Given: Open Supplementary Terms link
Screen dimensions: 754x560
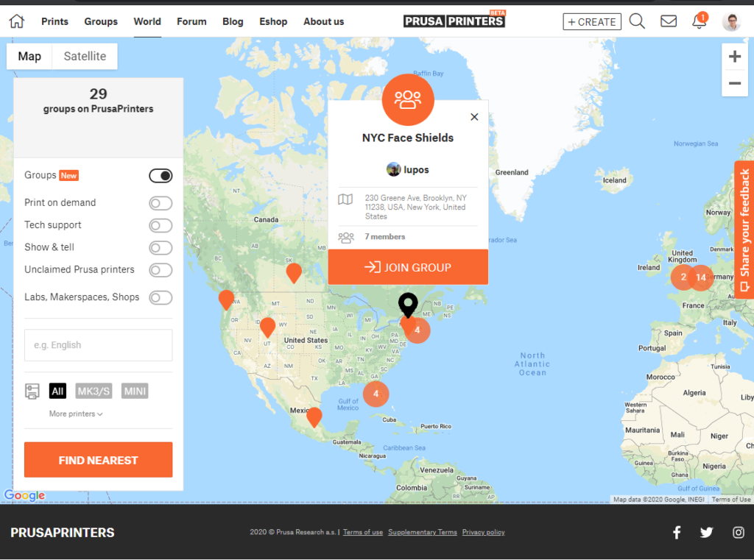Looking at the screenshot, I should tap(423, 532).
